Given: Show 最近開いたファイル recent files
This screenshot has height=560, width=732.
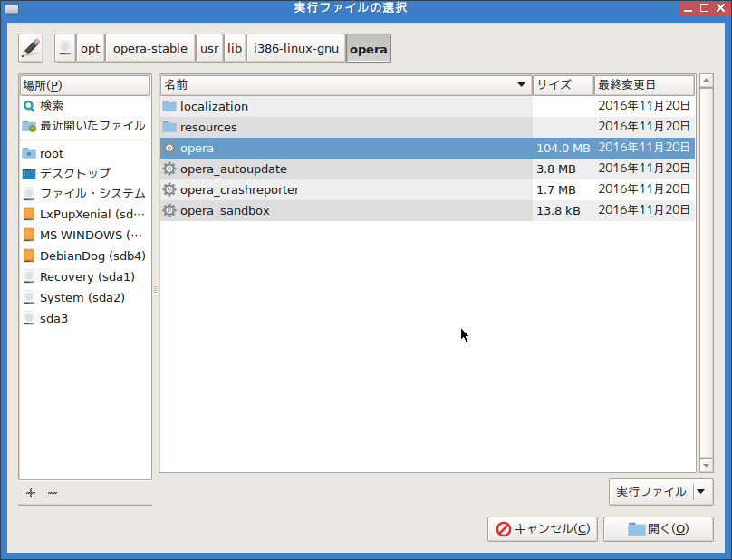Looking at the screenshot, I should click(x=85, y=126).
